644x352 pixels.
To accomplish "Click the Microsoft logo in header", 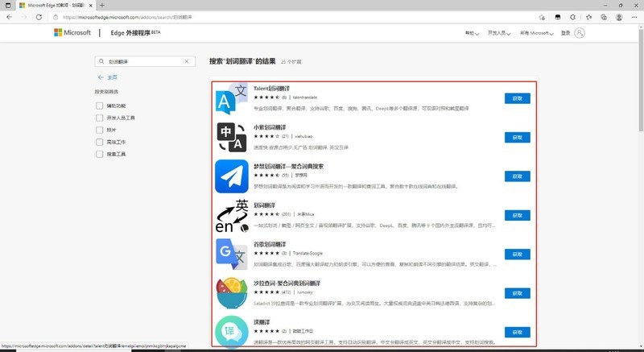I will coord(72,32).
